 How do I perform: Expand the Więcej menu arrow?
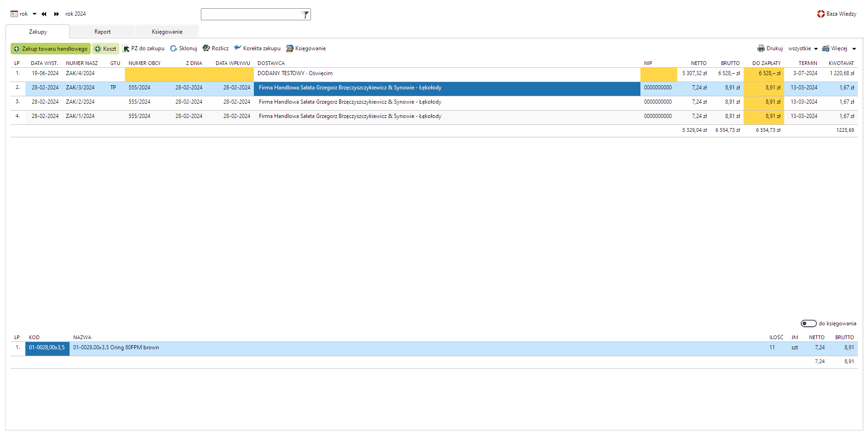tap(854, 49)
